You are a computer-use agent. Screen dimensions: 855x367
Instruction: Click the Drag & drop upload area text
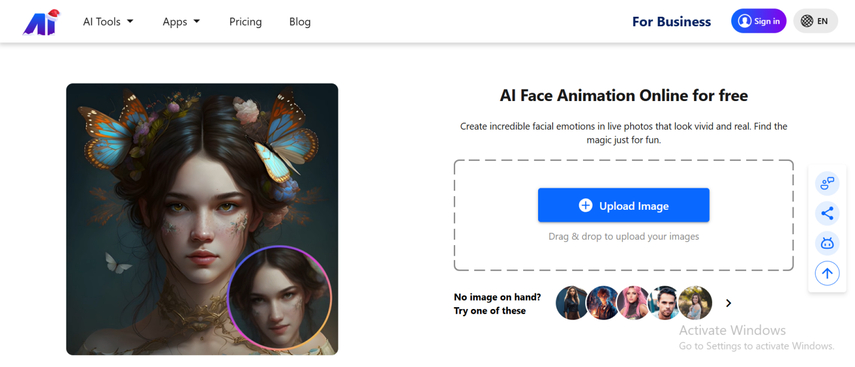point(623,237)
